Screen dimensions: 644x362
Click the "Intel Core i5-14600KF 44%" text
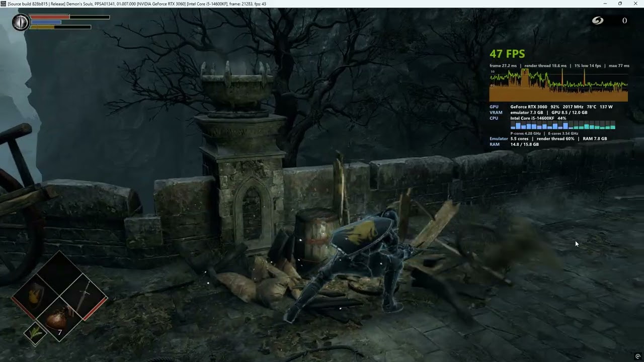[538, 118]
